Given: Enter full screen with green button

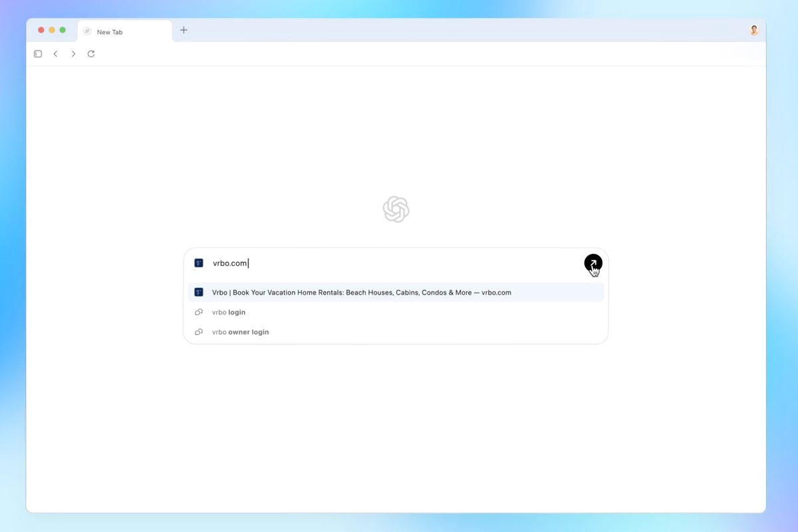Looking at the screenshot, I should pos(63,30).
